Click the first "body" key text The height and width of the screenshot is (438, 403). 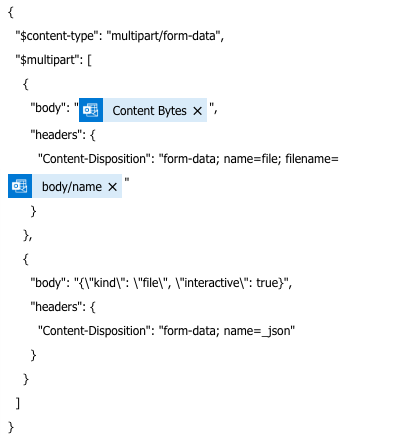click(x=48, y=108)
